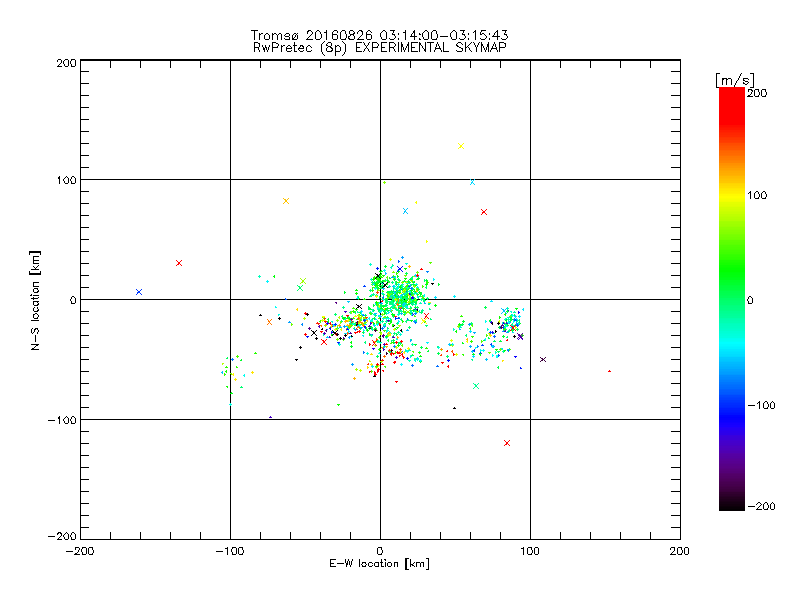Click the lone red dot at far right

610,371
